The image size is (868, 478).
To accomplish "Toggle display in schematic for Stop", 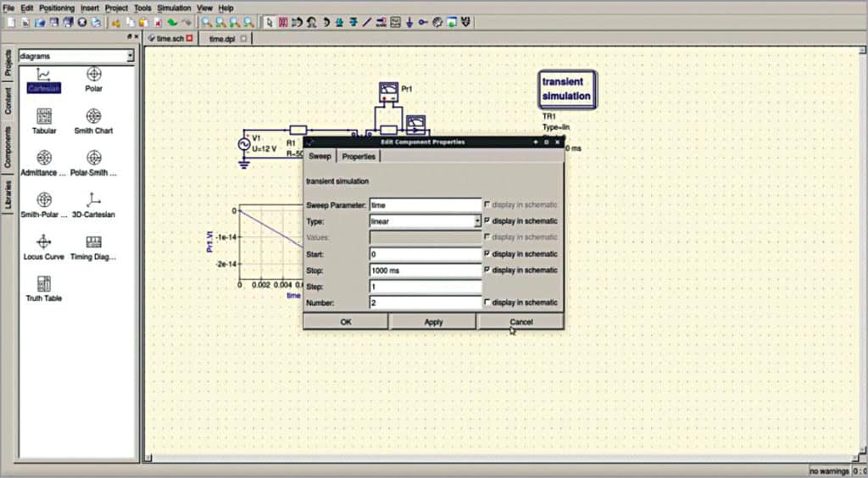I will point(487,270).
